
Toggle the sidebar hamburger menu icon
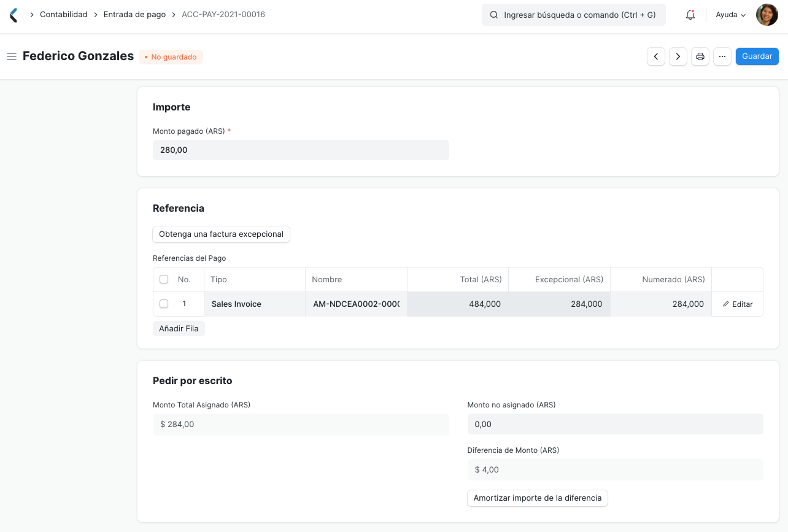coord(11,56)
